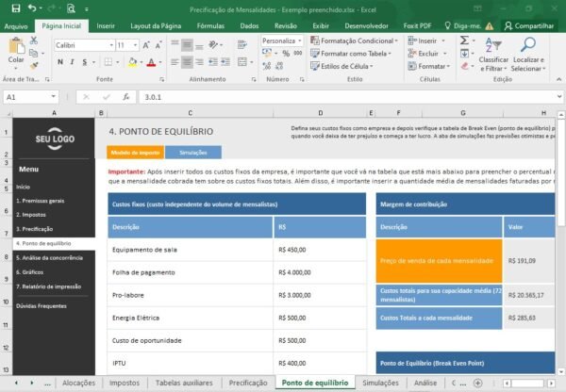This screenshot has width=566, height=392.
Task: Increase decimal places
Action: click(x=267, y=66)
